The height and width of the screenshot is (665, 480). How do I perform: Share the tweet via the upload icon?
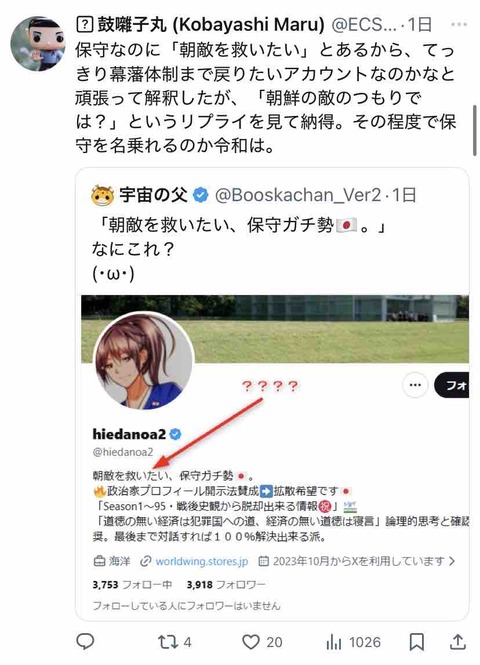pyautogui.click(x=458, y=642)
